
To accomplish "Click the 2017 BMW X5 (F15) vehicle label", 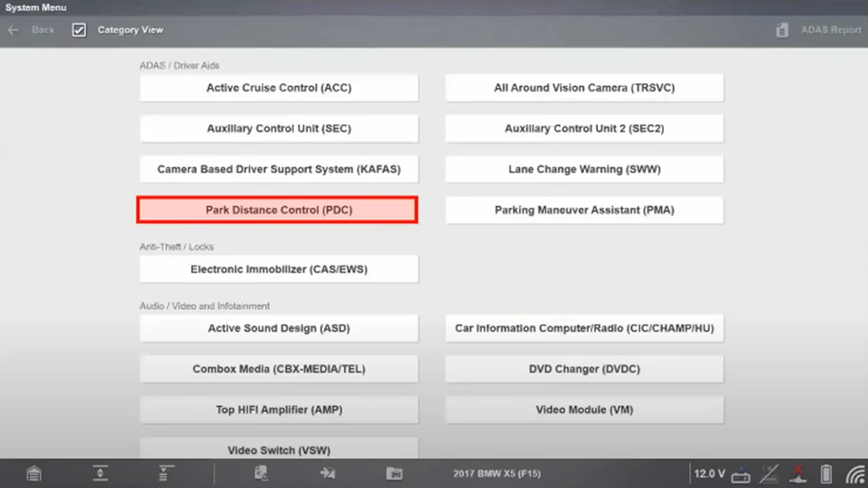I will pos(496,474).
